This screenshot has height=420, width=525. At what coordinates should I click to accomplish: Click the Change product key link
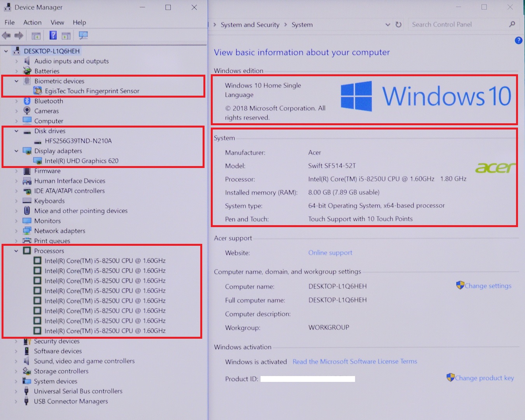tap(485, 378)
